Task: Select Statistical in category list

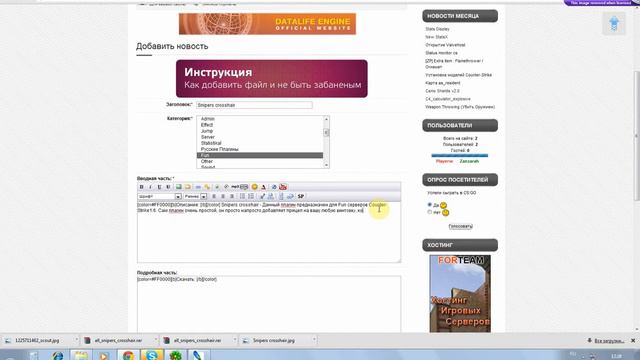Action: [260, 143]
